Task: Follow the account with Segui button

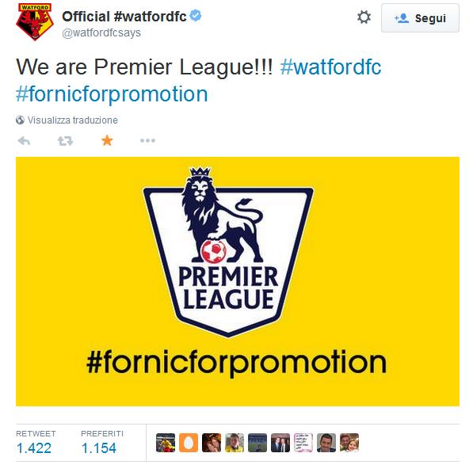Action: coord(420,18)
